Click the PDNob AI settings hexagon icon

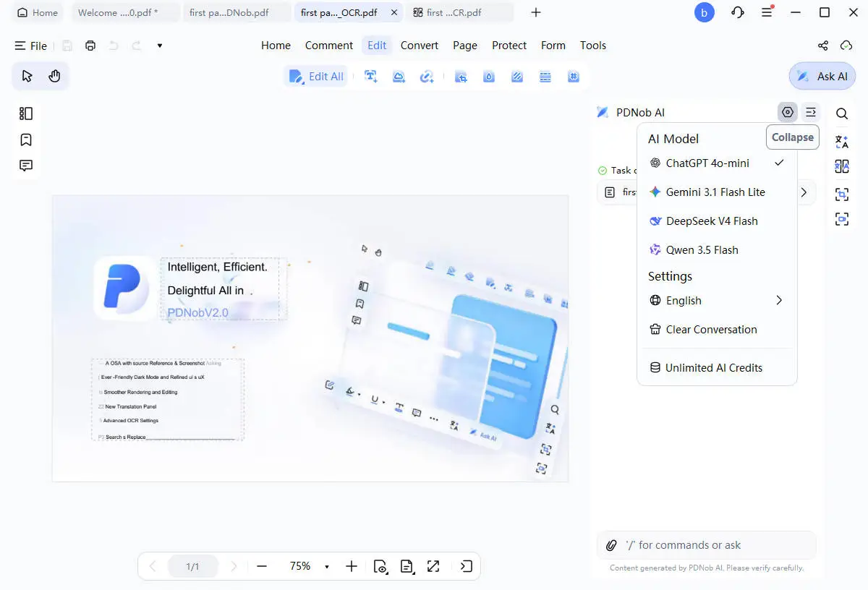pos(788,112)
